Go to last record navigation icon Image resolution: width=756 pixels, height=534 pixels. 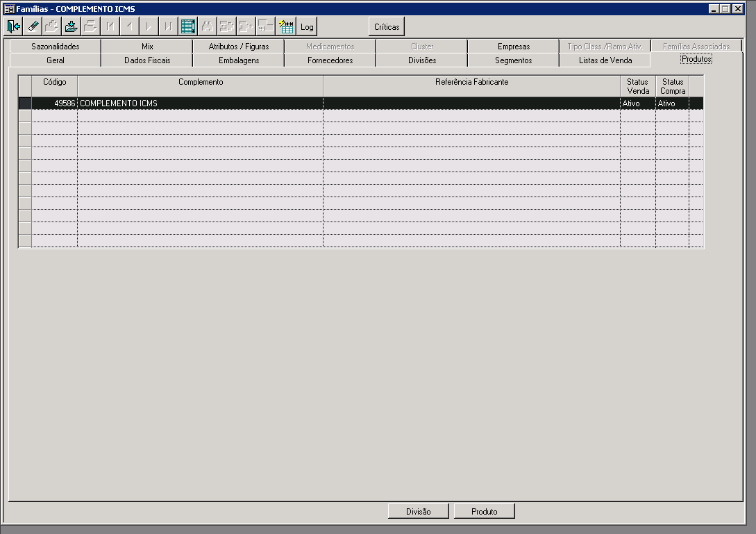tap(168, 26)
